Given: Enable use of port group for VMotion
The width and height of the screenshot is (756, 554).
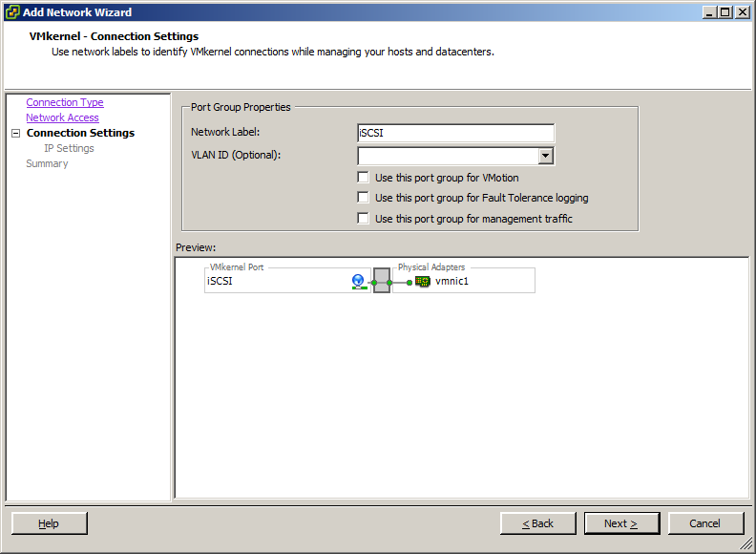Looking at the screenshot, I should click(x=363, y=178).
